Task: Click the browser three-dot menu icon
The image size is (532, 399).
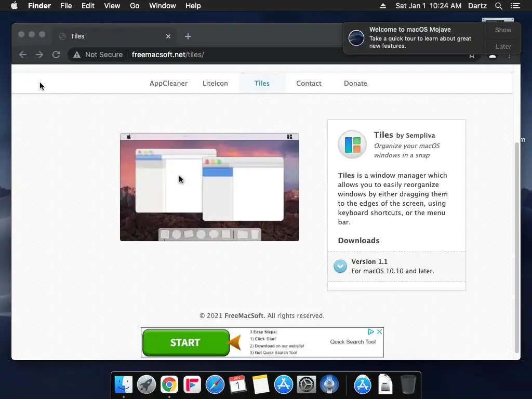Action: click(509, 56)
